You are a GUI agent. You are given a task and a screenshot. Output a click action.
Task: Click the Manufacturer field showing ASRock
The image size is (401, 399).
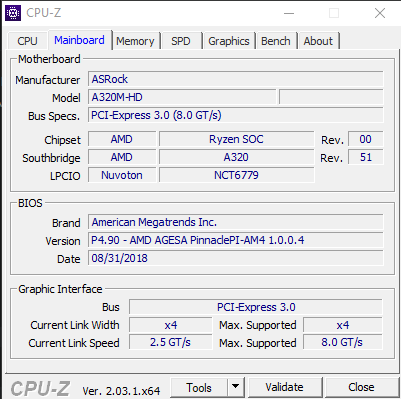[236, 79]
